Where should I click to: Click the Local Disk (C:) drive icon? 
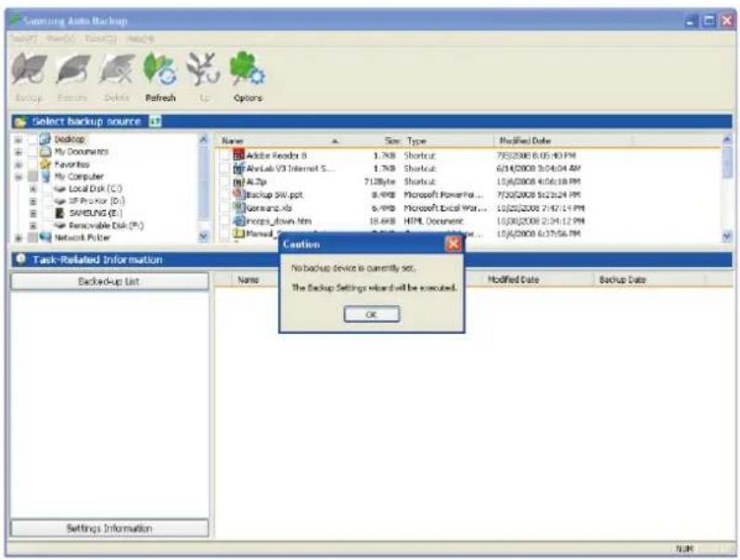coord(59,189)
